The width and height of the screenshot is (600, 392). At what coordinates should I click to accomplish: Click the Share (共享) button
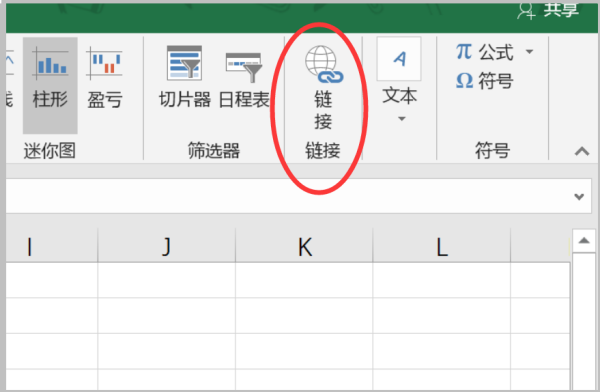549,10
